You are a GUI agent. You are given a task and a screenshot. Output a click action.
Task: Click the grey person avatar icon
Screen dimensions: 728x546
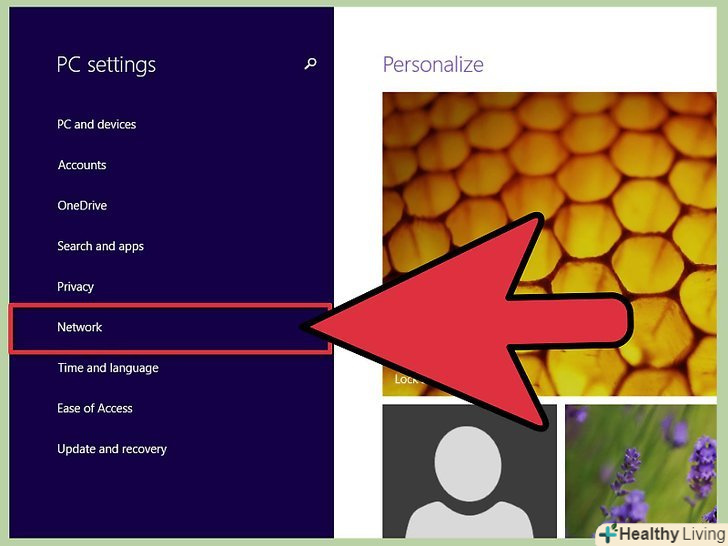(469, 481)
